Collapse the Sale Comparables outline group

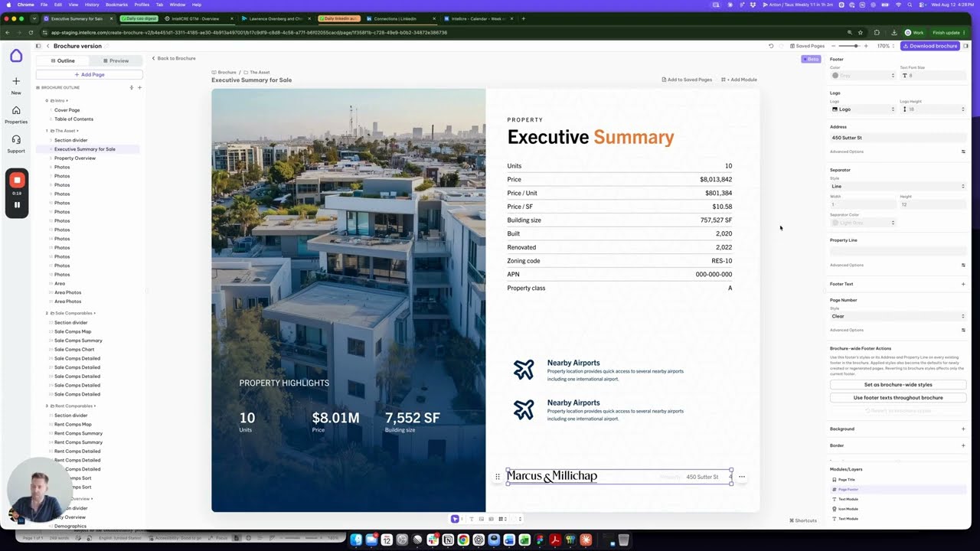coord(70,313)
